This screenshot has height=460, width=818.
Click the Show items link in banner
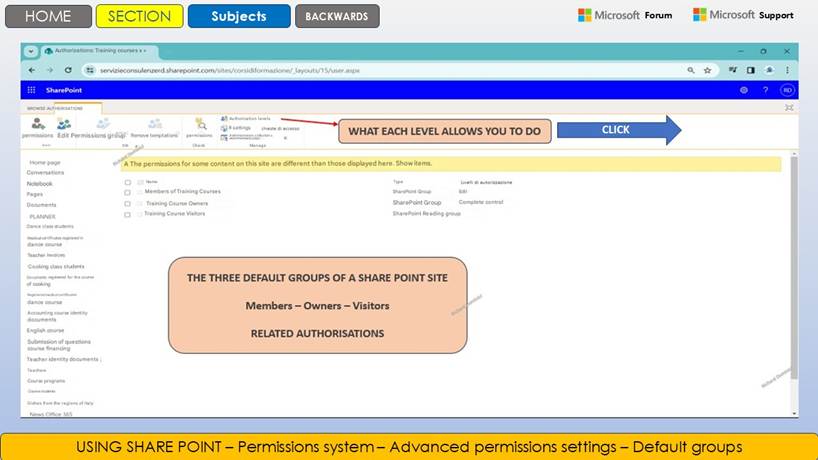click(414, 163)
